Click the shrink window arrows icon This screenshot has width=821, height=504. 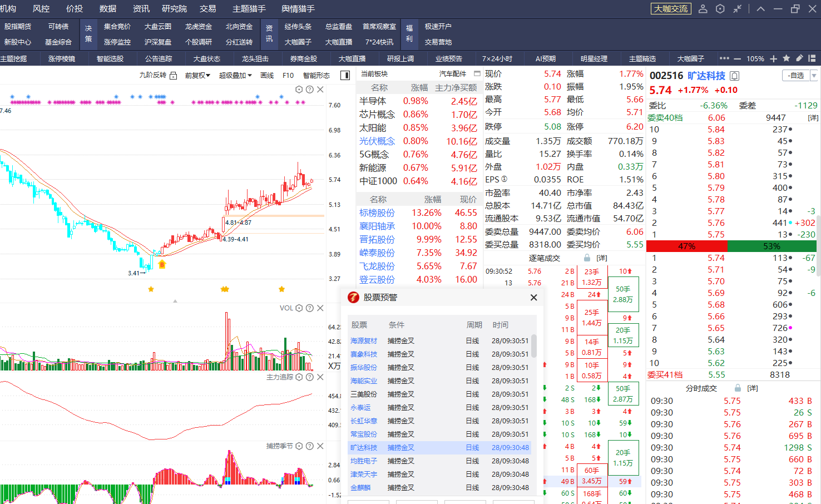738,9
